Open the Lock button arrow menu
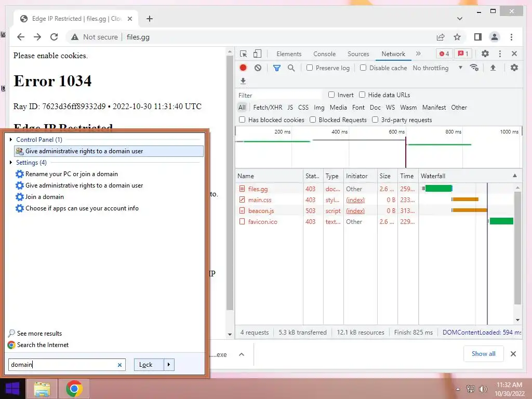 [169, 365]
